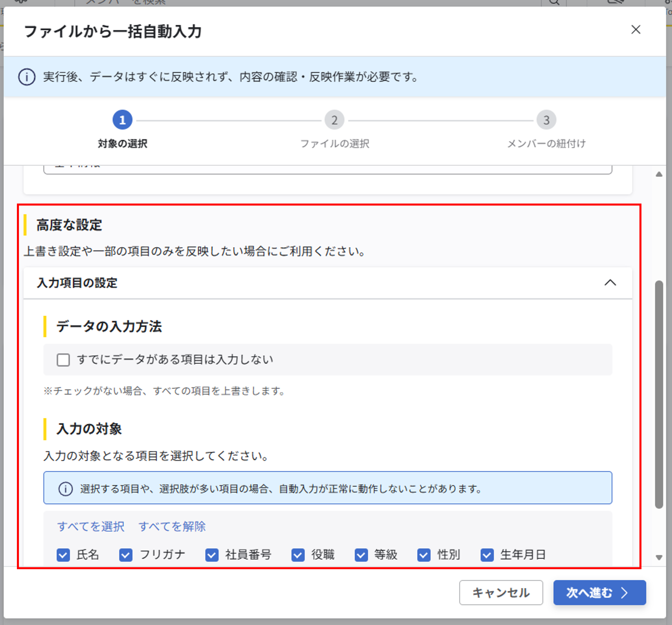
Task: Uncheck the 社員番号 checkbox
Action: click(212, 555)
